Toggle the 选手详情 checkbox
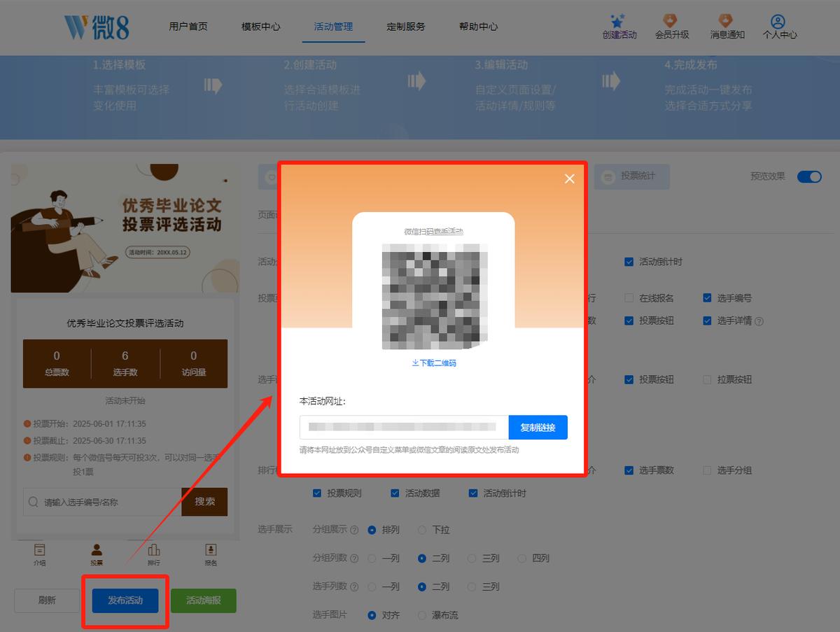Image resolution: width=840 pixels, height=632 pixels. coord(708,321)
